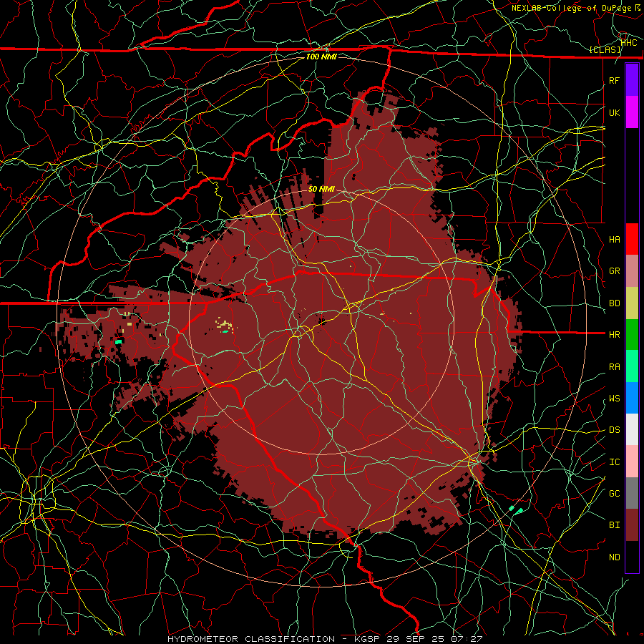Click the GC legend label
The image size is (644, 644).
(614, 494)
